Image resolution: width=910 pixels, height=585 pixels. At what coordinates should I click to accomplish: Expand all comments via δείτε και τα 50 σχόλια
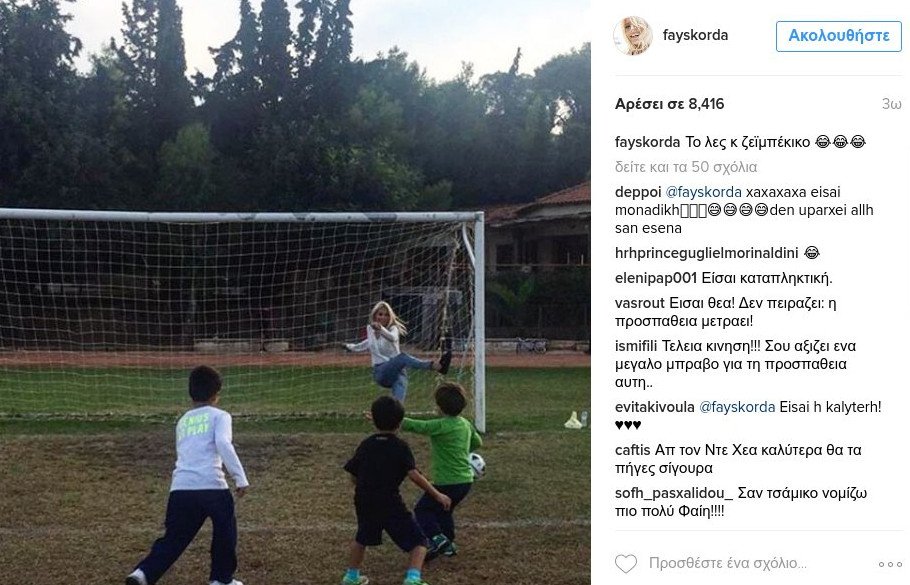point(686,167)
